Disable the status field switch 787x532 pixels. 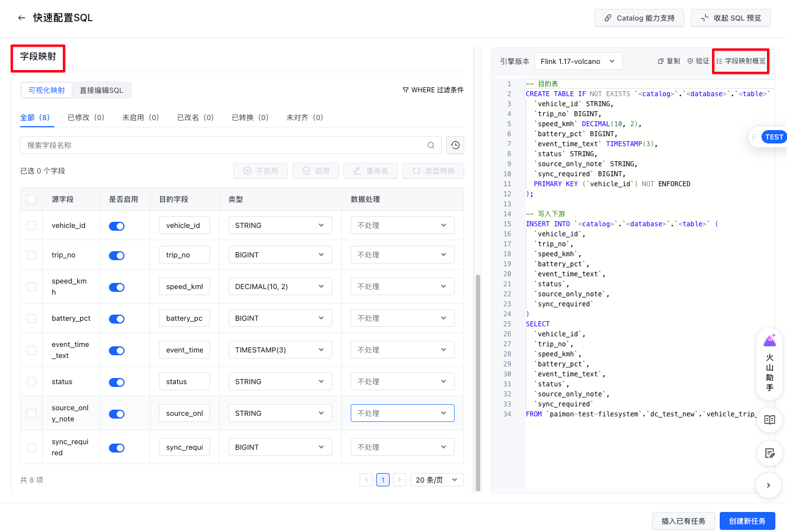(x=117, y=382)
